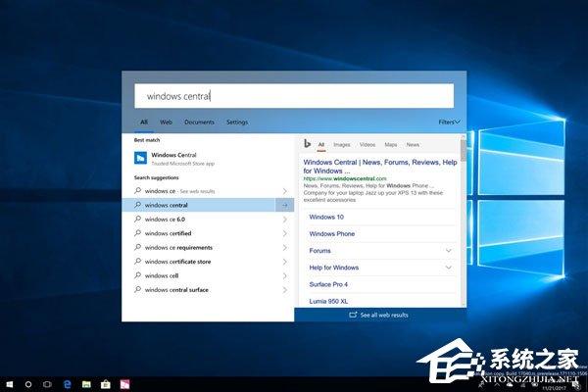Open the Forums sublink

coord(319,251)
